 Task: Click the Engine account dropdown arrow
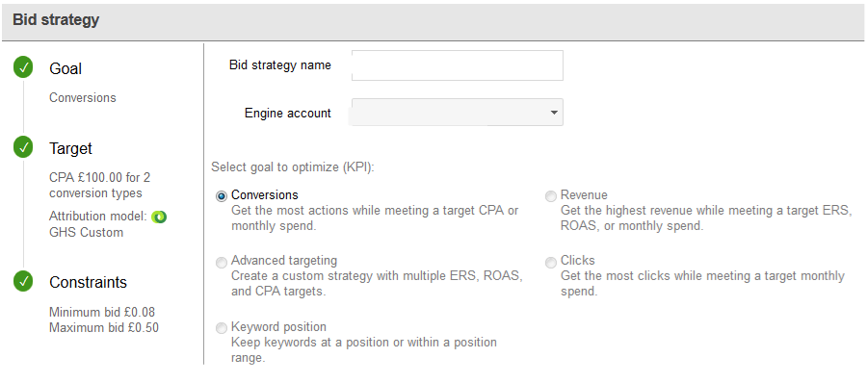pos(554,113)
